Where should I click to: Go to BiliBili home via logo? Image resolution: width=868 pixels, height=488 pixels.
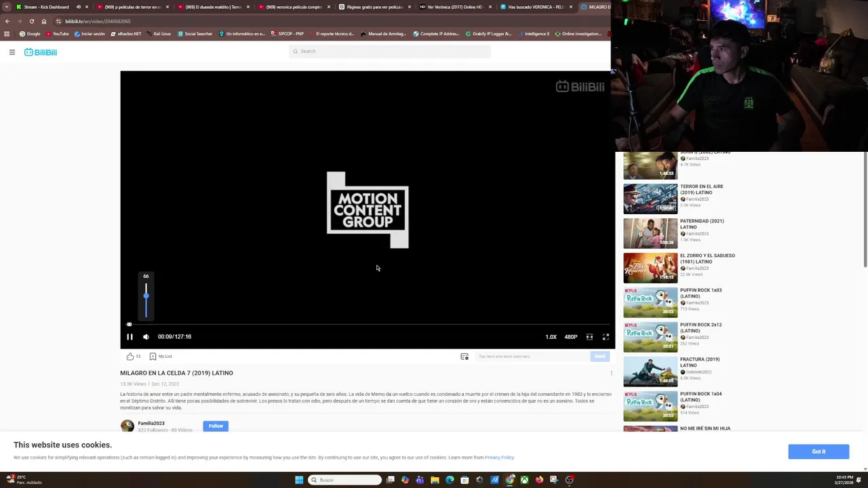coord(41,52)
